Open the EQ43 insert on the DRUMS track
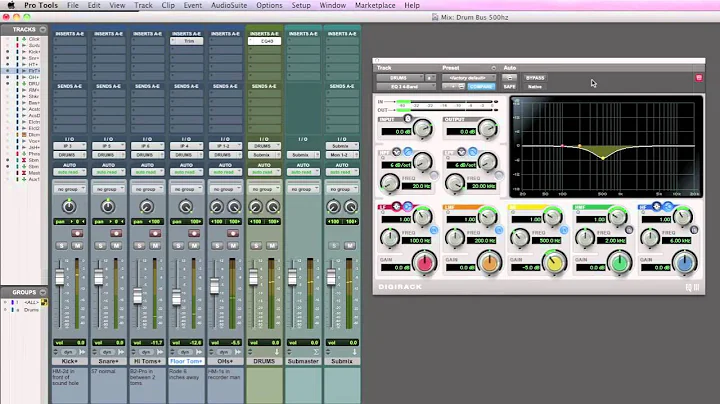720x404 pixels. [264, 41]
